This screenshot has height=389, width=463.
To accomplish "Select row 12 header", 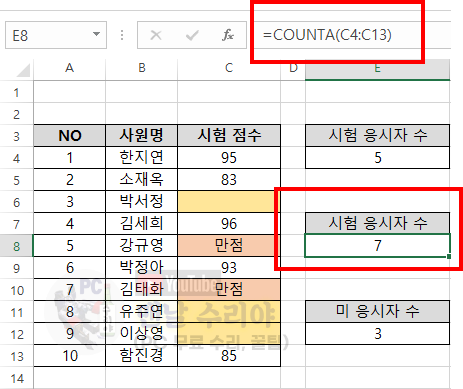I will point(17,334).
